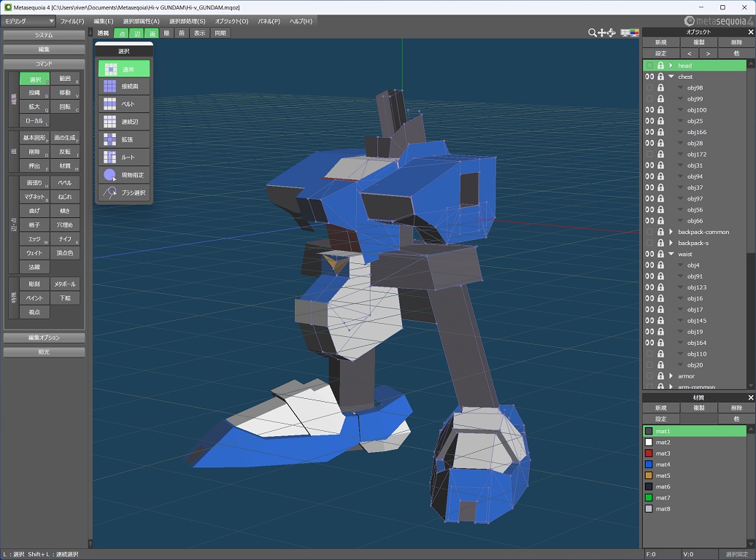Choose the ナイフ knife command
This screenshot has width=756, height=560.
(65, 239)
